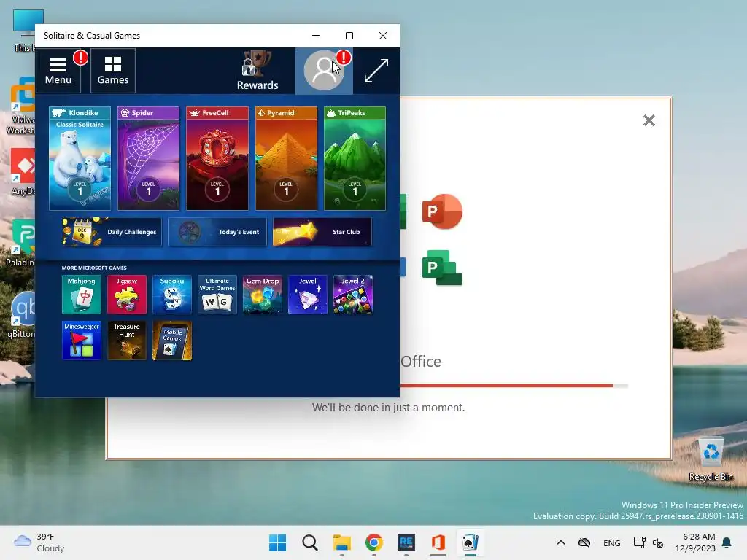Open Jewel game tile
Screen dimensions: 747x560
[x=308, y=295]
